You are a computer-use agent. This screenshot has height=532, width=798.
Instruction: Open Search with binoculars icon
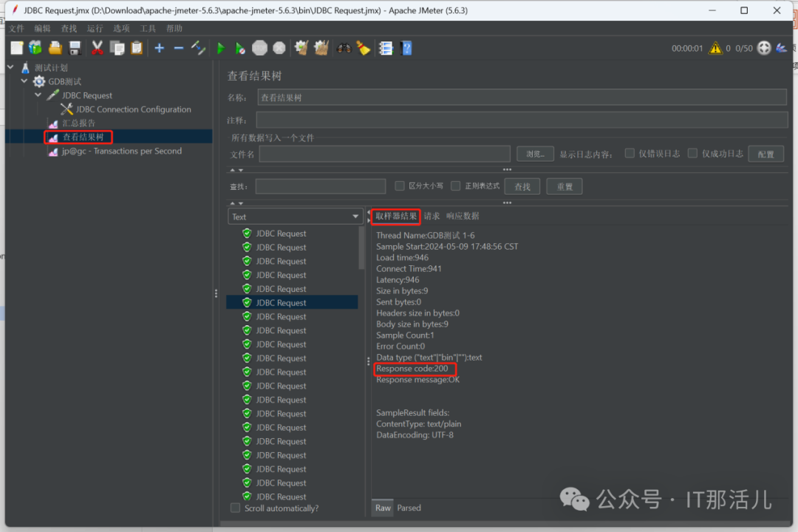tap(344, 48)
